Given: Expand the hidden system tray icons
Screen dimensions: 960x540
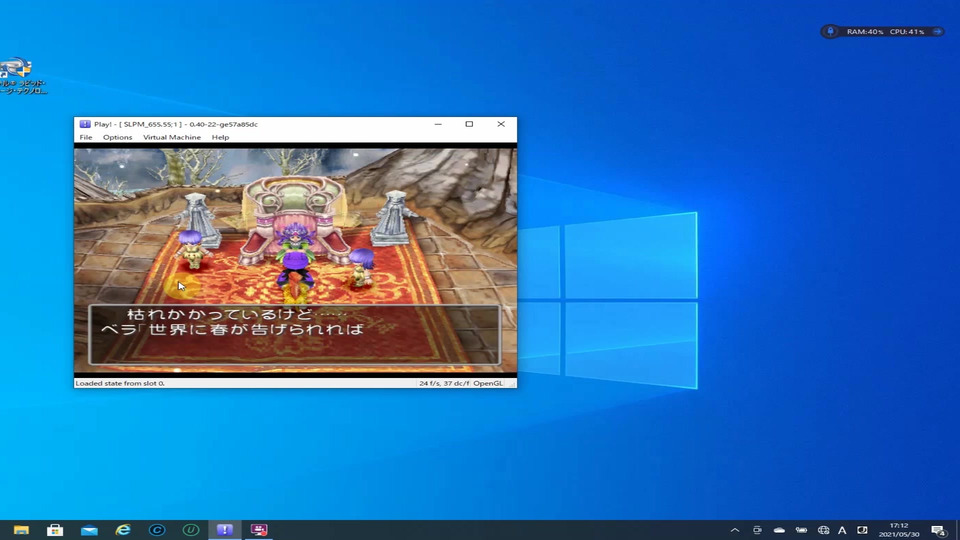Looking at the screenshot, I should point(735,530).
